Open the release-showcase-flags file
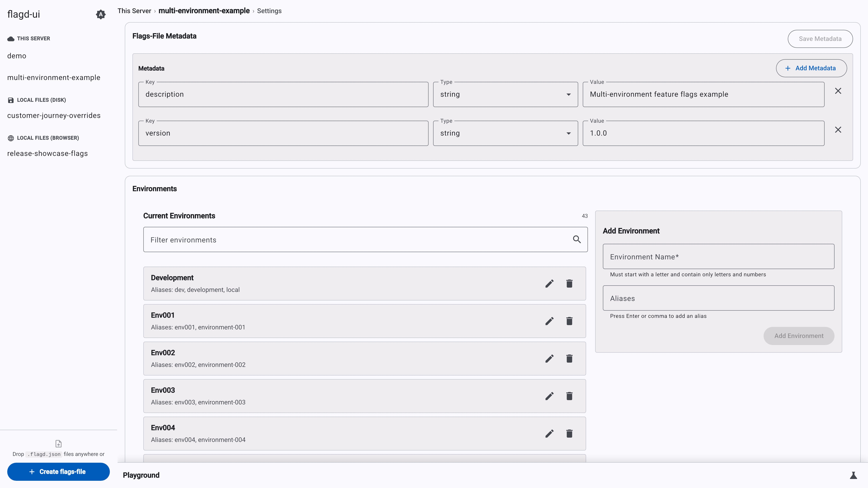The height and width of the screenshot is (488, 868). (47, 153)
